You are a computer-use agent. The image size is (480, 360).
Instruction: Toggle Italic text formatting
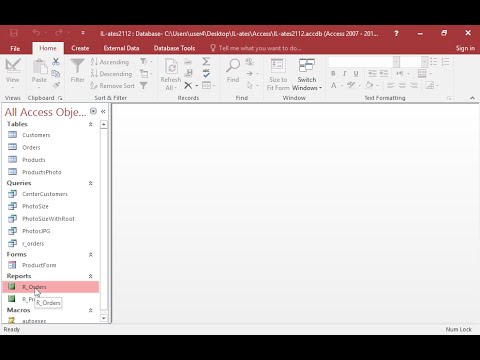coord(345,73)
